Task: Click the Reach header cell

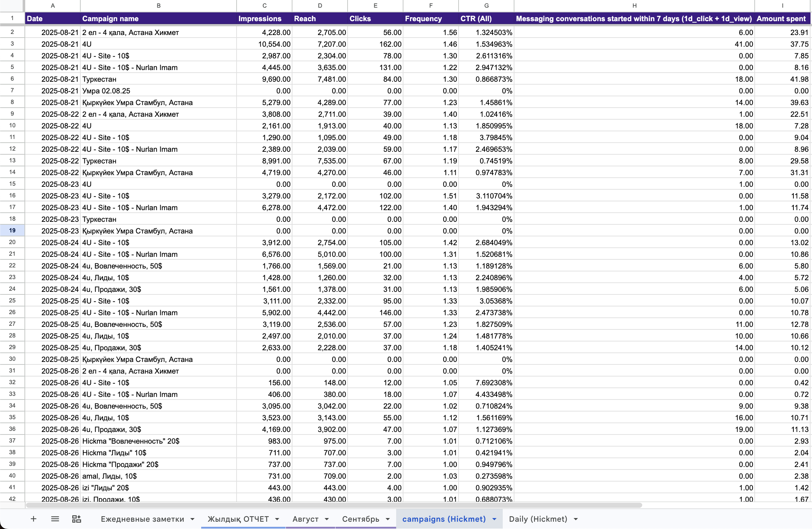Action: point(320,19)
